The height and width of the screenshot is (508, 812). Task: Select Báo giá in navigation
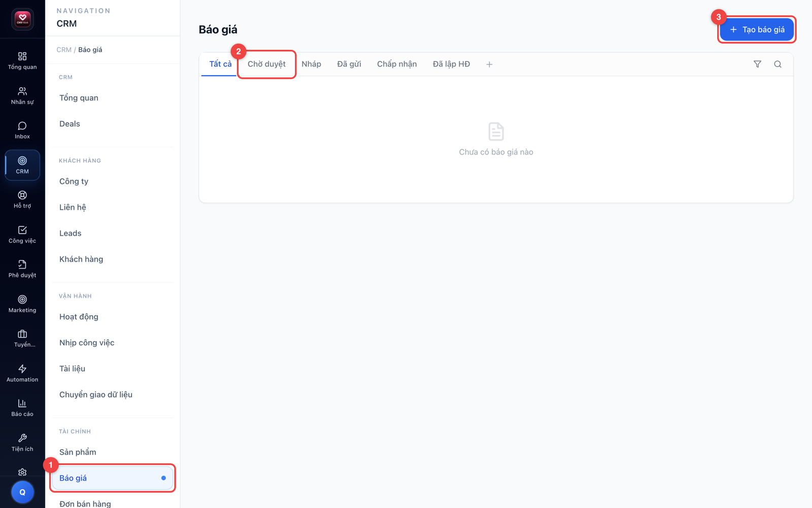[113, 478]
